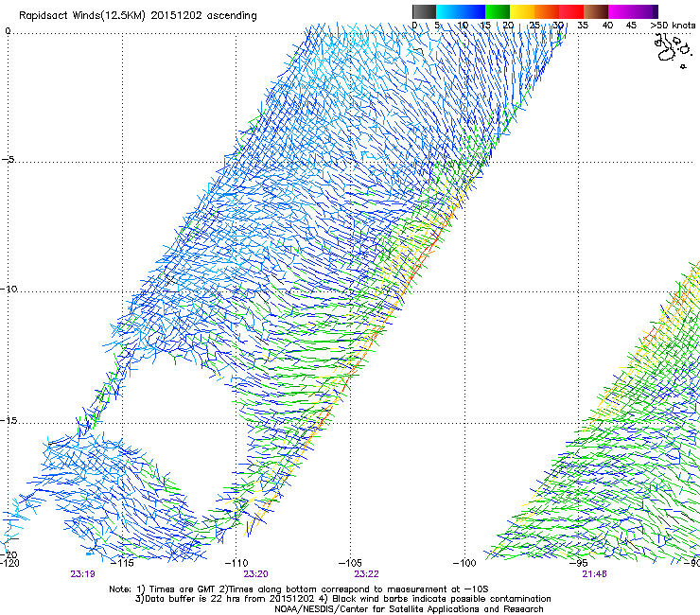Viewport: 700px width, 615px height.
Task: Click the '4) Black wind barbs' contamination note
Action: click(435, 599)
